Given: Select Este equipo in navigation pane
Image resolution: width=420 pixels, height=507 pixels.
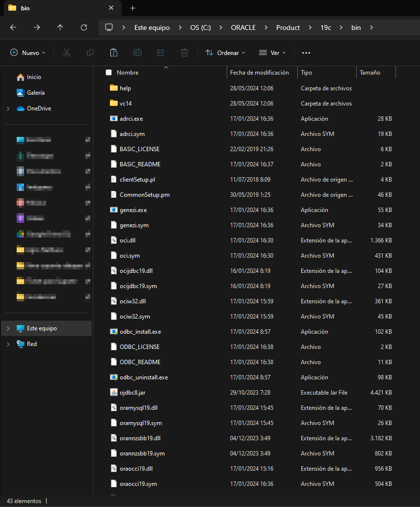Looking at the screenshot, I should tap(47, 328).
